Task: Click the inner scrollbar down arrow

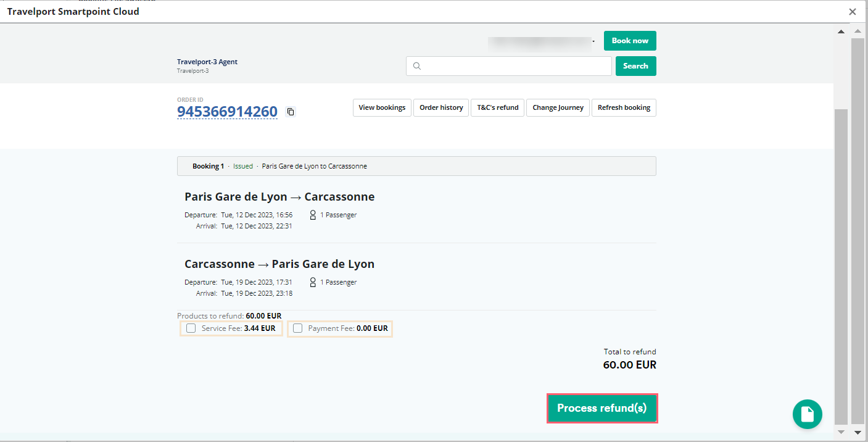Action: tap(840, 431)
